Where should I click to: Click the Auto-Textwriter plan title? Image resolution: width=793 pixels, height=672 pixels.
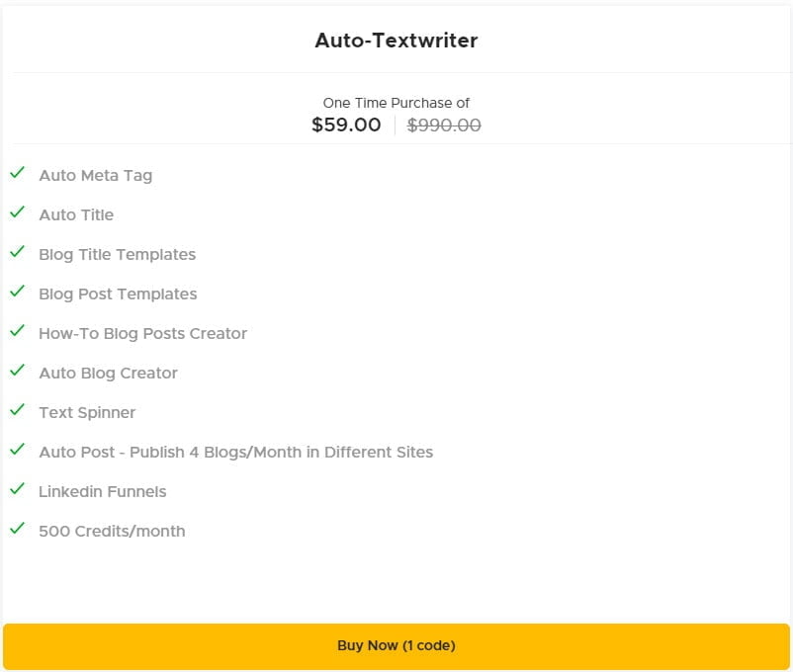point(396,41)
